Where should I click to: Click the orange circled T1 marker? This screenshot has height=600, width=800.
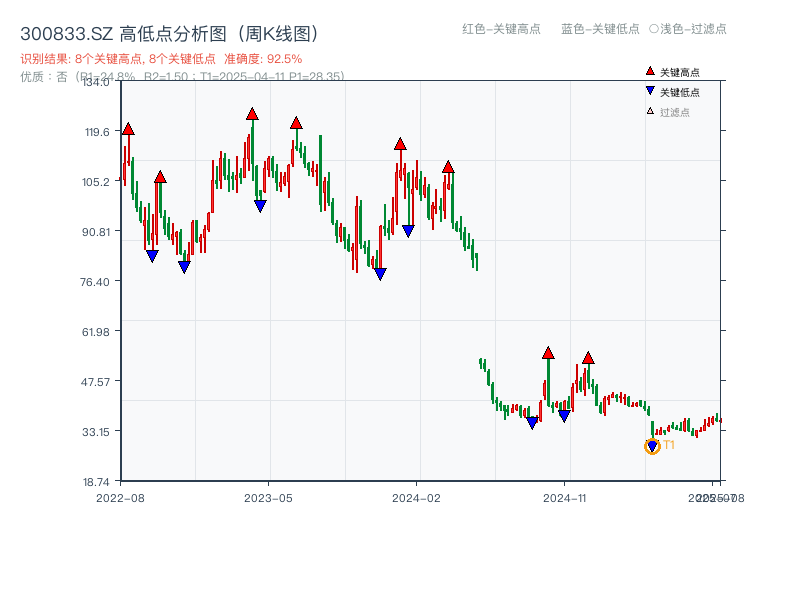pos(650,446)
